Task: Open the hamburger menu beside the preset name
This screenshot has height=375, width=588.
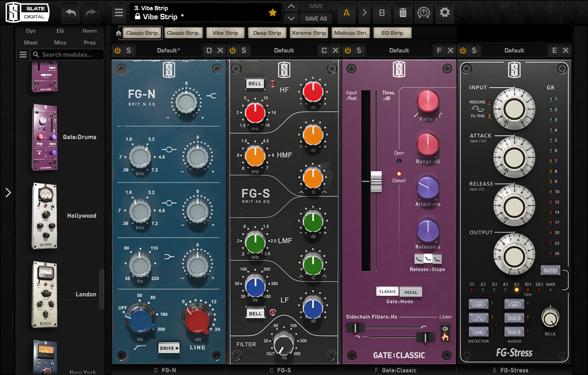Action: [119, 13]
